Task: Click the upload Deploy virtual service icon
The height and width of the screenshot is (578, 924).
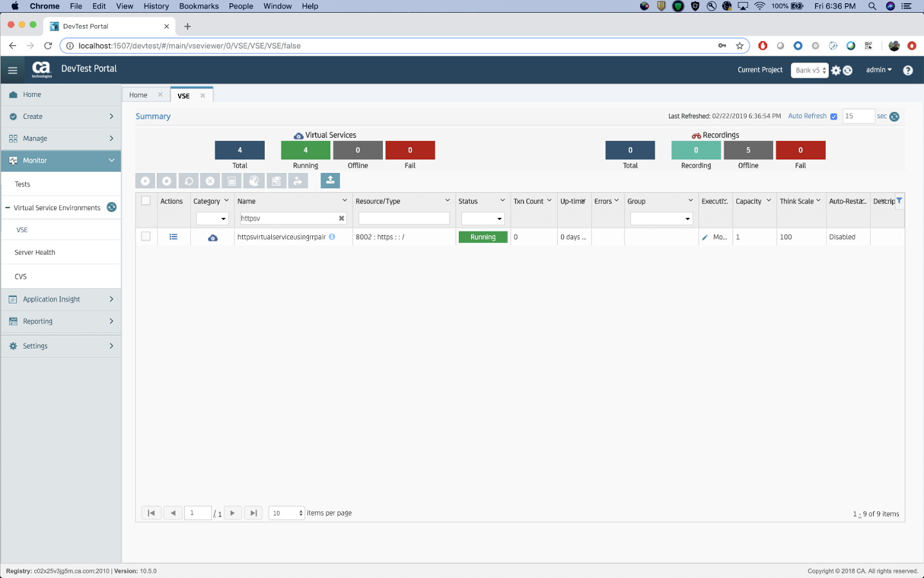Action: 330,181
